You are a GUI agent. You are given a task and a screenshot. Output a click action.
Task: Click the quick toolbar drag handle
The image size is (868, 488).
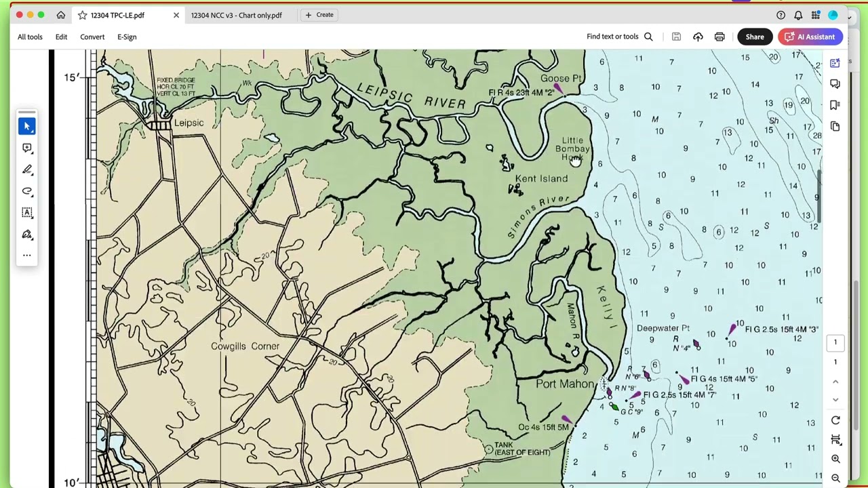(x=27, y=112)
